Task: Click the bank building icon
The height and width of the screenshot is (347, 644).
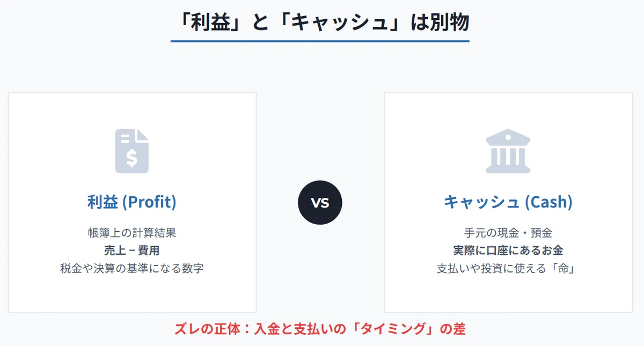Action: coord(508,151)
